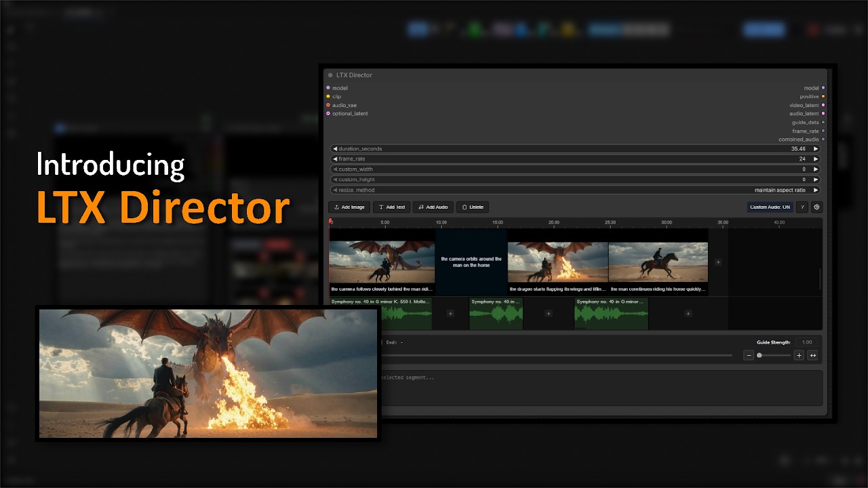Click plus between second and third audio clips

549,314
